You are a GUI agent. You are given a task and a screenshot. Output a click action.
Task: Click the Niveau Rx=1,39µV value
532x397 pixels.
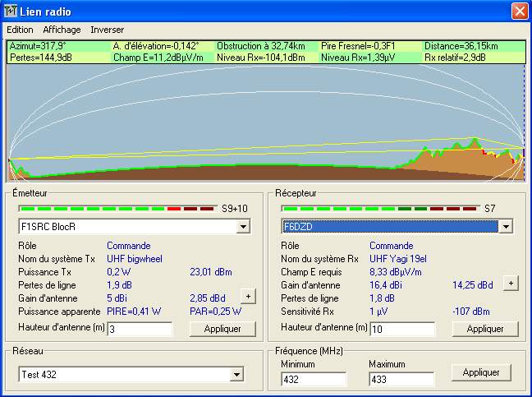(x=358, y=58)
